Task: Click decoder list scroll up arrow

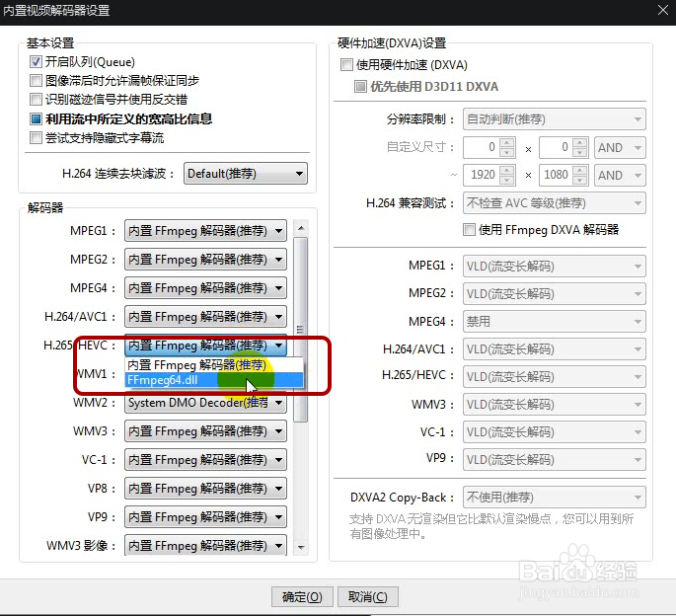Action: (301, 228)
